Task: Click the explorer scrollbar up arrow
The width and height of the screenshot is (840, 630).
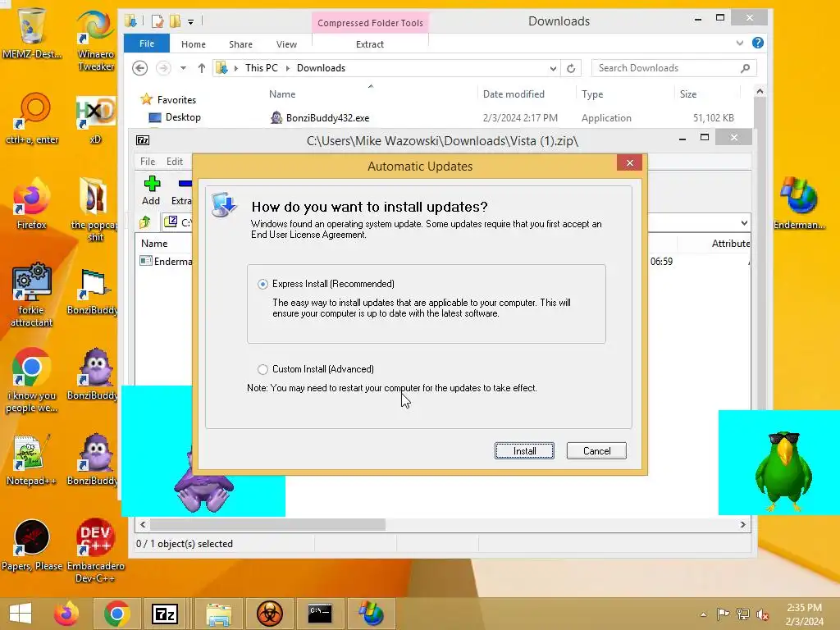Action: click(760, 92)
